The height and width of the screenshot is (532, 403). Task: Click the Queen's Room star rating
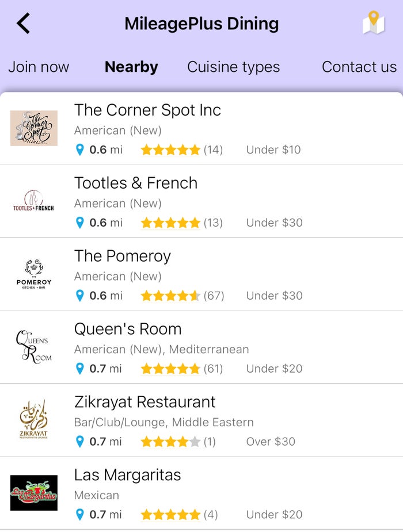tap(170, 369)
